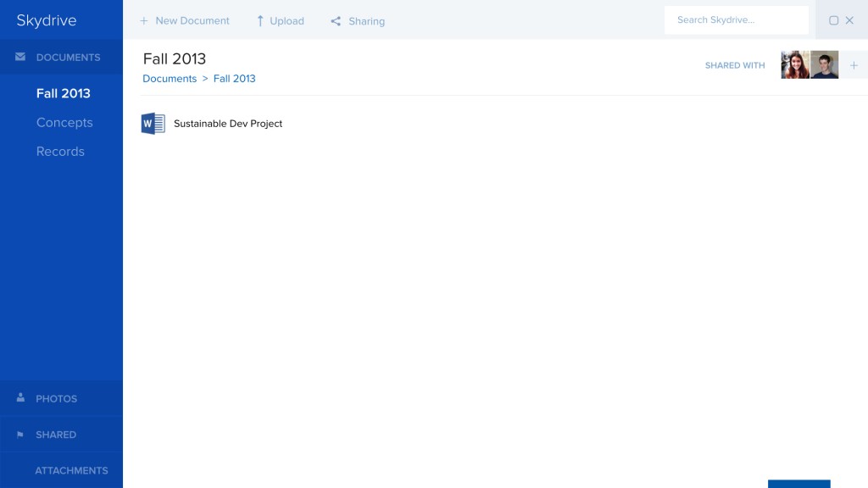Add a person with the plus button

click(854, 65)
